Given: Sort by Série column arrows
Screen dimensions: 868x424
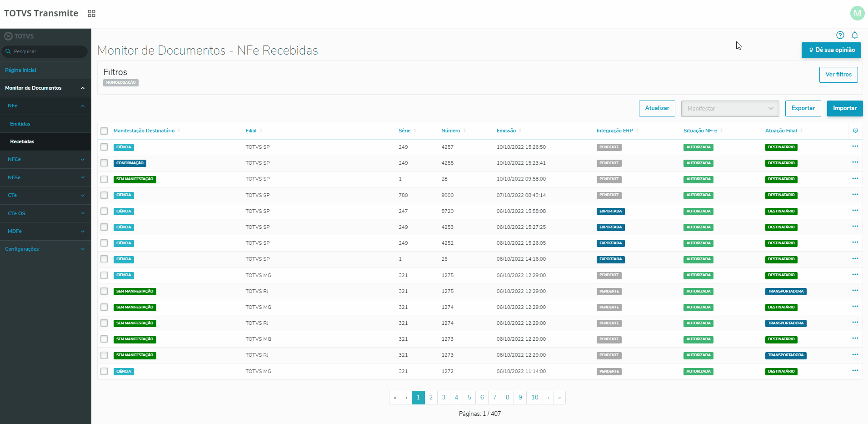Looking at the screenshot, I should tap(415, 131).
